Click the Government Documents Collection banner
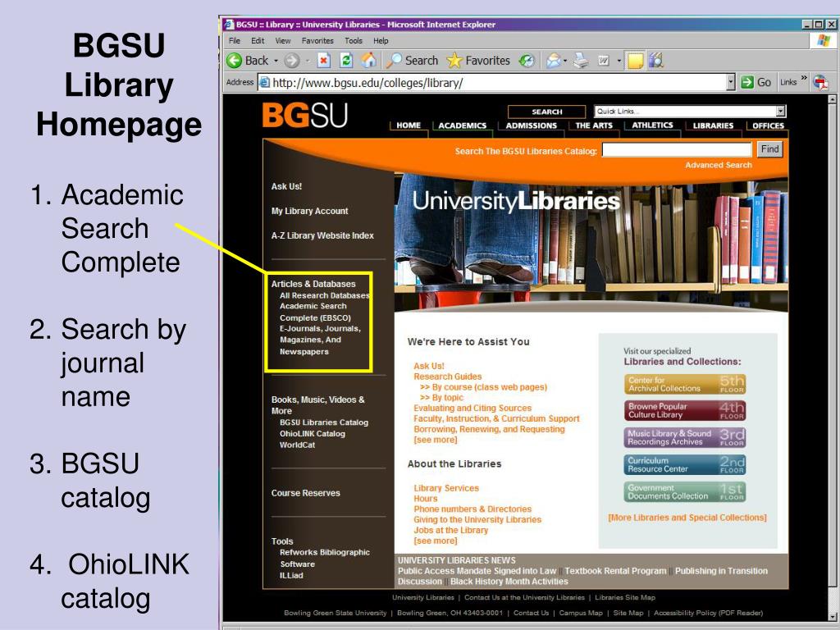The image size is (840, 630). point(685,492)
